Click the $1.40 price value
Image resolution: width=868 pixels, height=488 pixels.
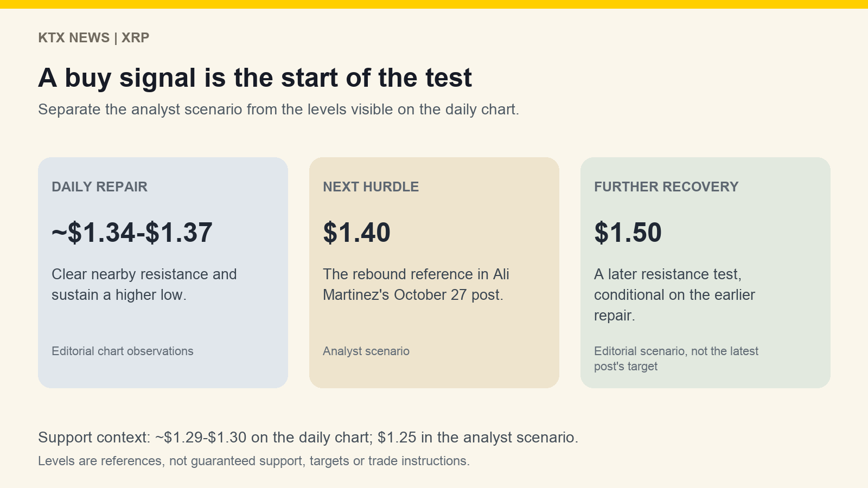coord(356,233)
